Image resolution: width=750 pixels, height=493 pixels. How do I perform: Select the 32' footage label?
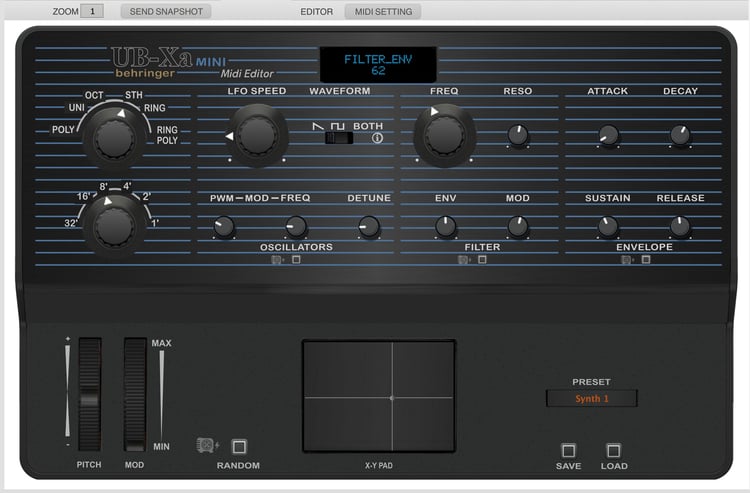[71, 223]
